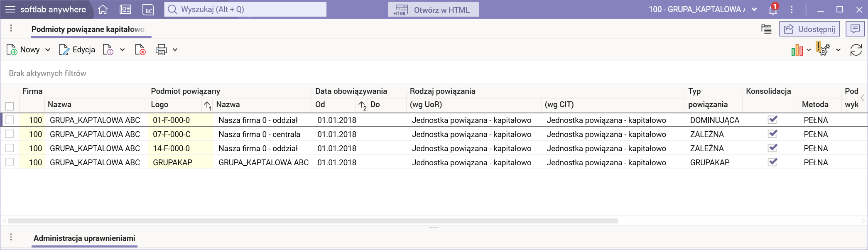
Task: Click the Nowy button
Action: pyautogui.click(x=24, y=50)
